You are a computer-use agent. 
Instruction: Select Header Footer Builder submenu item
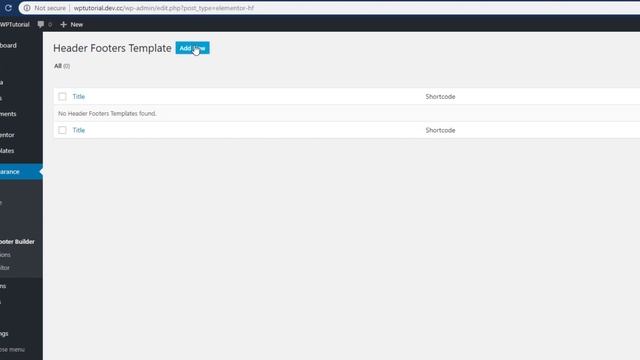pyautogui.click(x=18, y=242)
